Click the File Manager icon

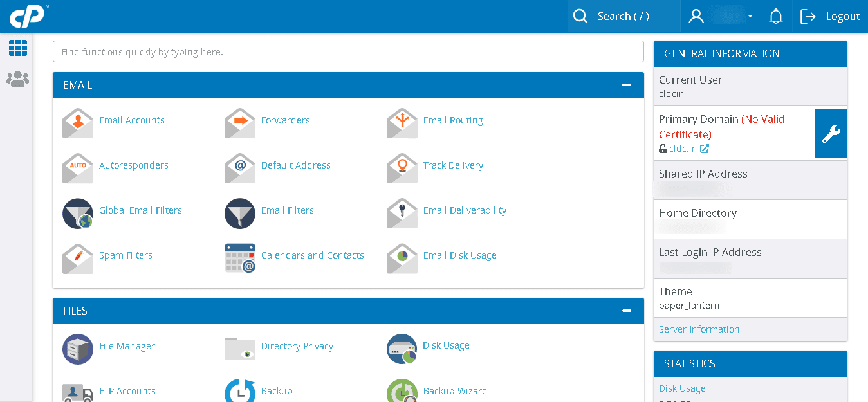click(78, 349)
